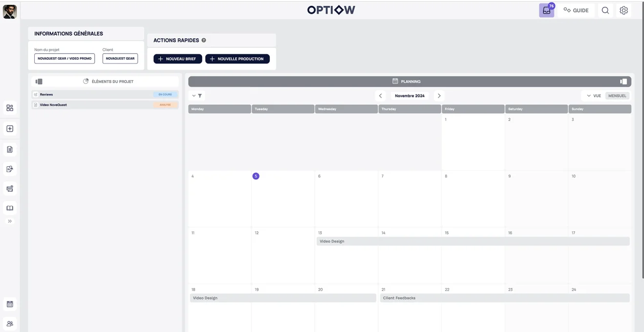Open the Client Feedbacks calendar event

point(504,298)
